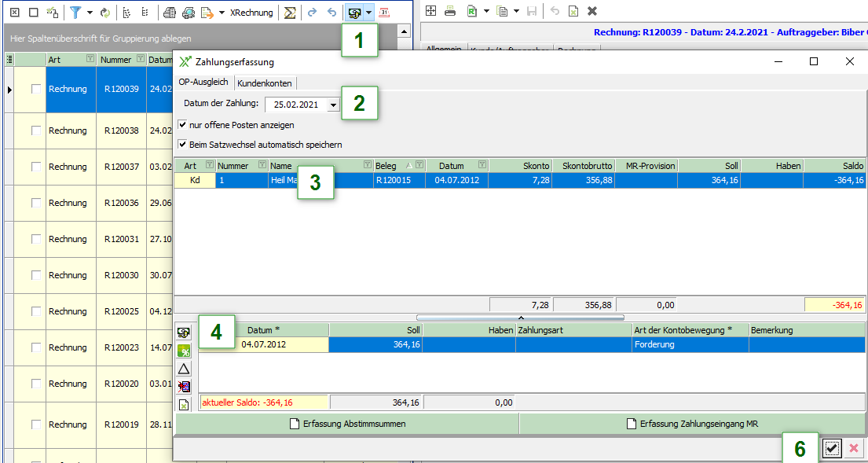Click the Zahlungsart cell in payment row
Image resolution: width=868 pixels, height=463 pixels.
pyautogui.click(x=573, y=344)
